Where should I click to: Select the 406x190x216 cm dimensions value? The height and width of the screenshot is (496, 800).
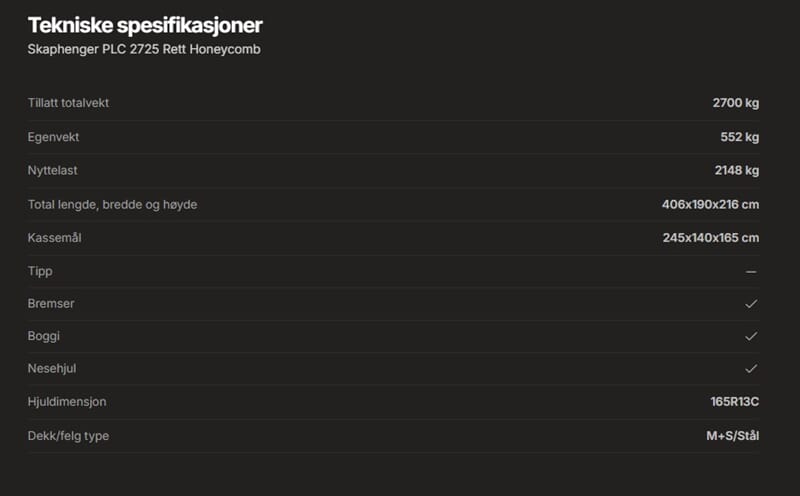point(710,204)
